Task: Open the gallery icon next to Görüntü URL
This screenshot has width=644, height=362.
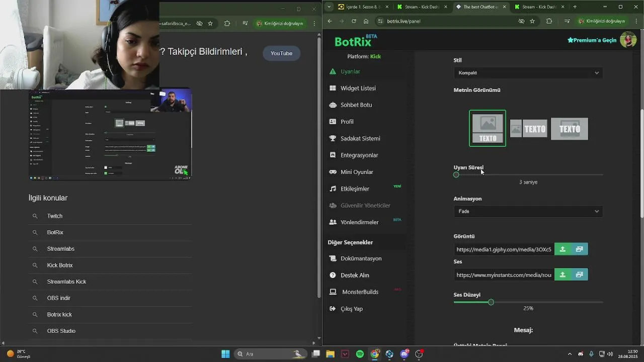Action: click(x=580, y=249)
